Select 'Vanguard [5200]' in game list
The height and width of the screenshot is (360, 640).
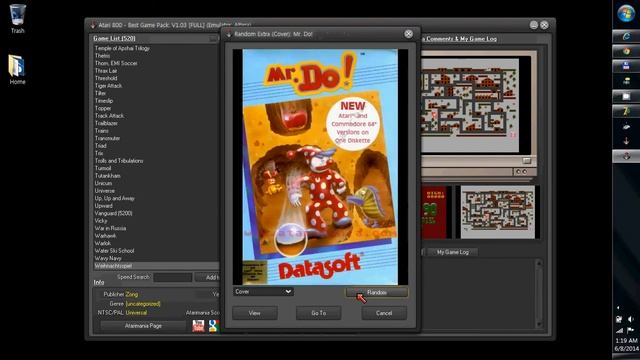pos(113,213)
